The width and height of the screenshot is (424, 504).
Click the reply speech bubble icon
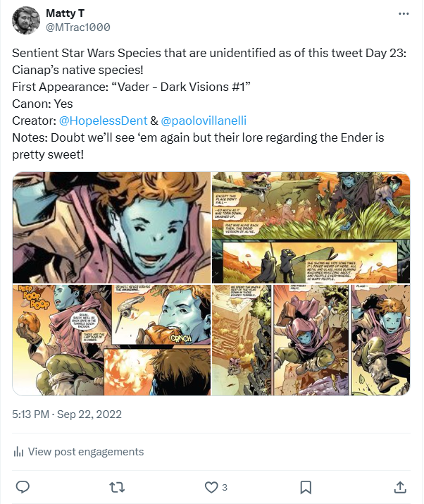[x=23, y=486]
